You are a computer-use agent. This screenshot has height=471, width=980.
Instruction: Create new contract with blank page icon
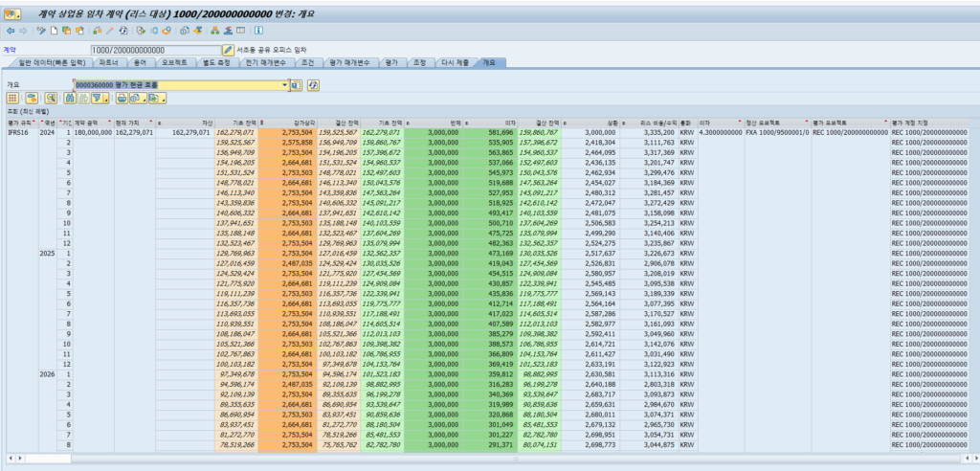pos(54,31)
